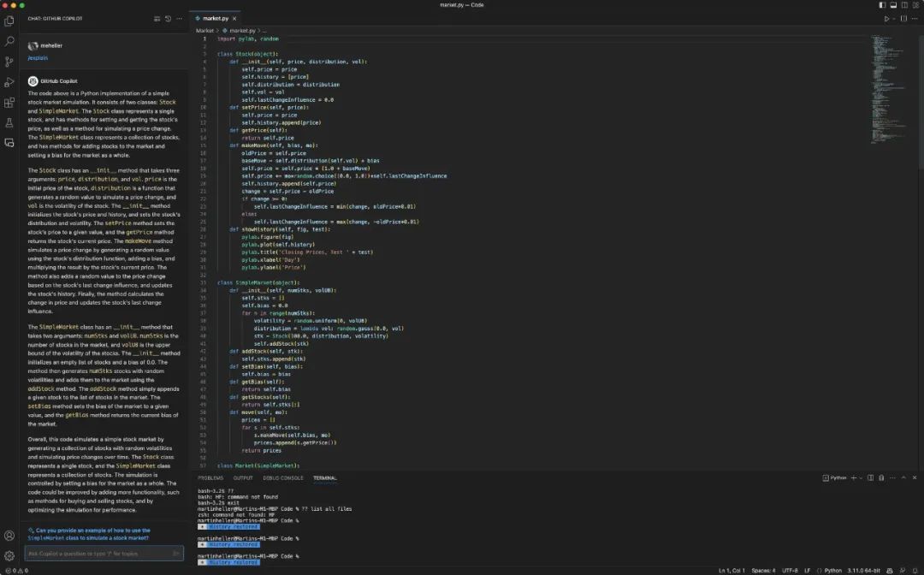Expand the run button dropdown arrow
Screen dimensions: 924x575
[x=894, y=18]
